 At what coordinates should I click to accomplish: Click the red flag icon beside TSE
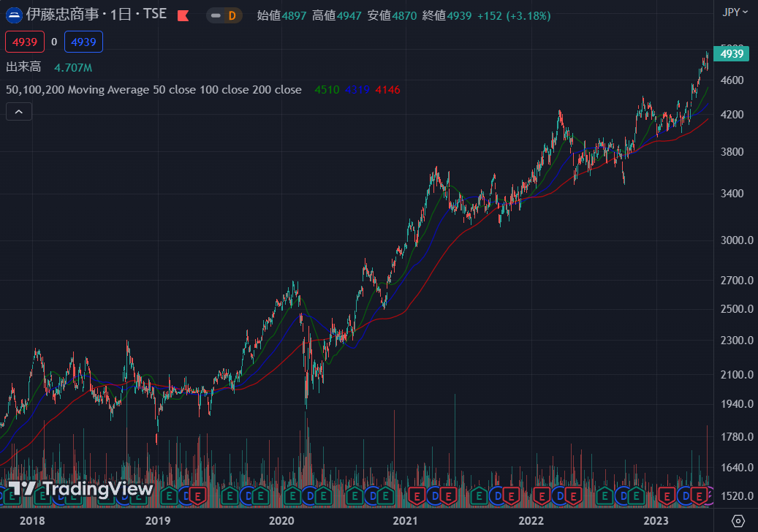[183, 15]
